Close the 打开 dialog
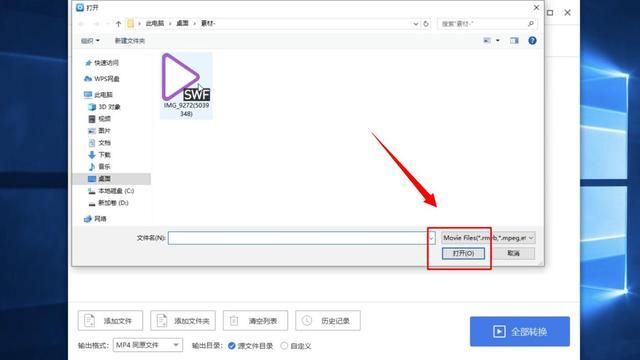The width and height of the screenshot is (640, 360). 536,7
